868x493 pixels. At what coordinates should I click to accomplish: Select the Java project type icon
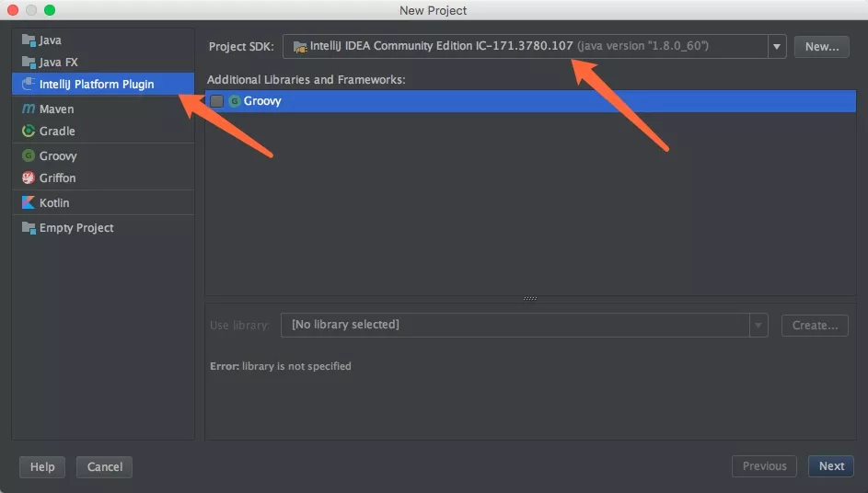click(x=29, y=40)
